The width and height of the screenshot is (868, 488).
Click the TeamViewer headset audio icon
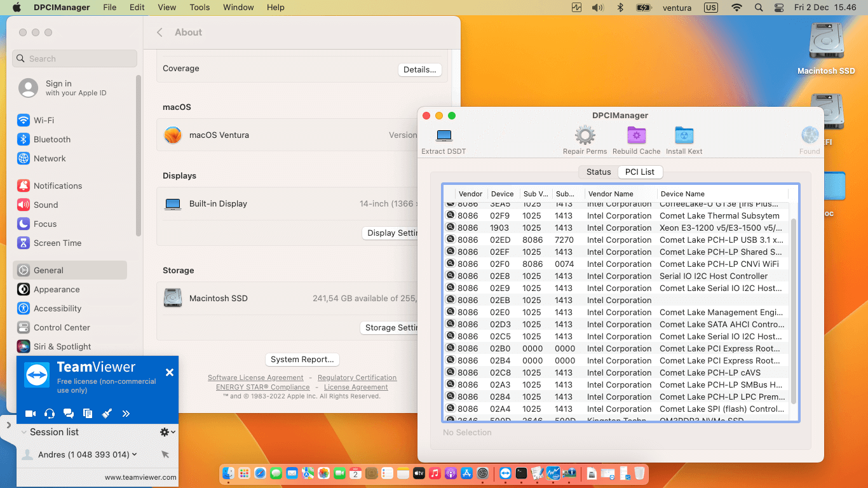[50, 414]
